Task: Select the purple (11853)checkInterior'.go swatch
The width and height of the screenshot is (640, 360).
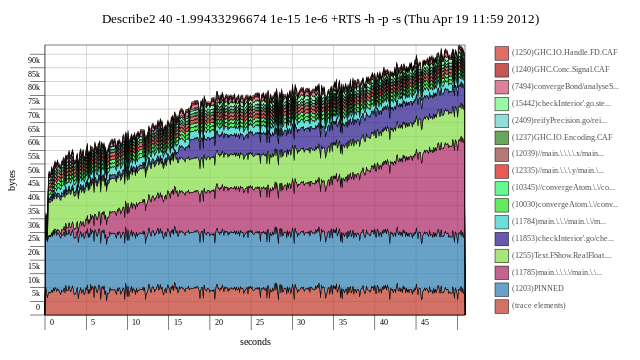Action: pos(502,239)
